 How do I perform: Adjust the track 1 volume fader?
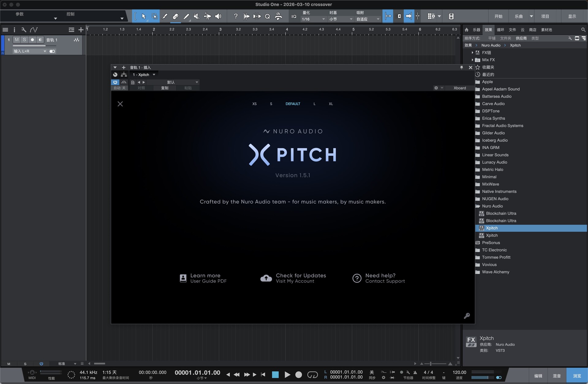(45, 46)
